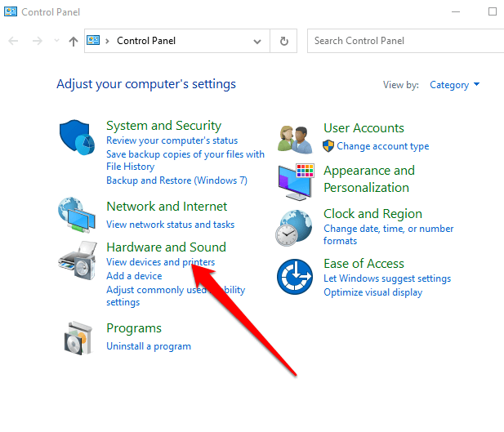Viewport: 504px width, 432px height.
Task: Expand the address bar history dropdown
Action: point(258,41)
